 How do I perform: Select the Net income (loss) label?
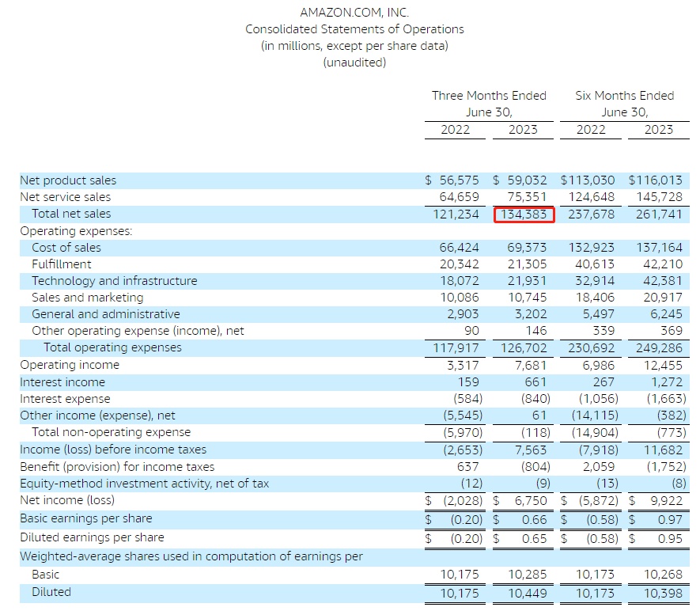(x=67, y=500)
